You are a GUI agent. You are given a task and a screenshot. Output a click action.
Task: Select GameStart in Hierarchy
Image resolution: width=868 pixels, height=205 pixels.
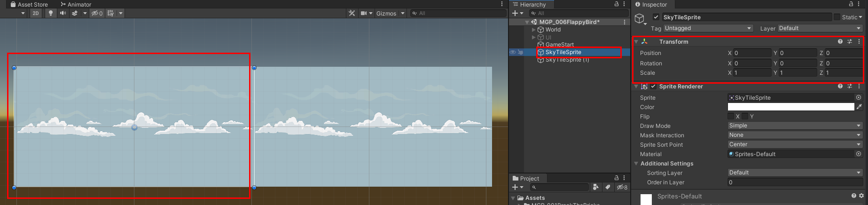(x=559, y=45)
